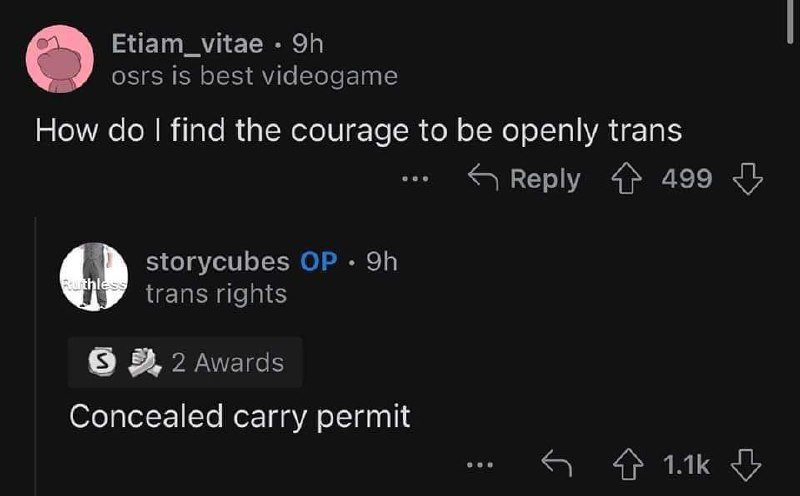Open storycubes profile avatar
800x496 pixels.
94,277
